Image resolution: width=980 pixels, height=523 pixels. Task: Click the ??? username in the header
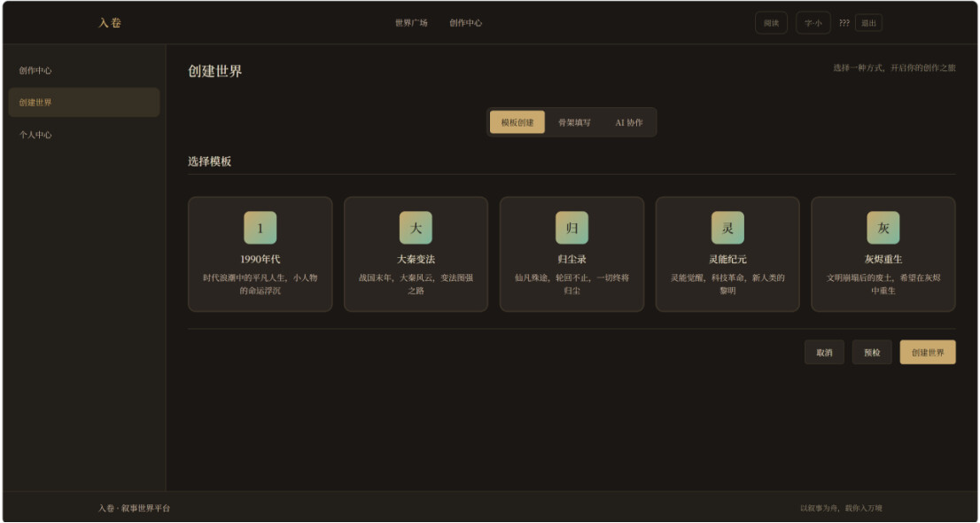[x=844, y=23]
